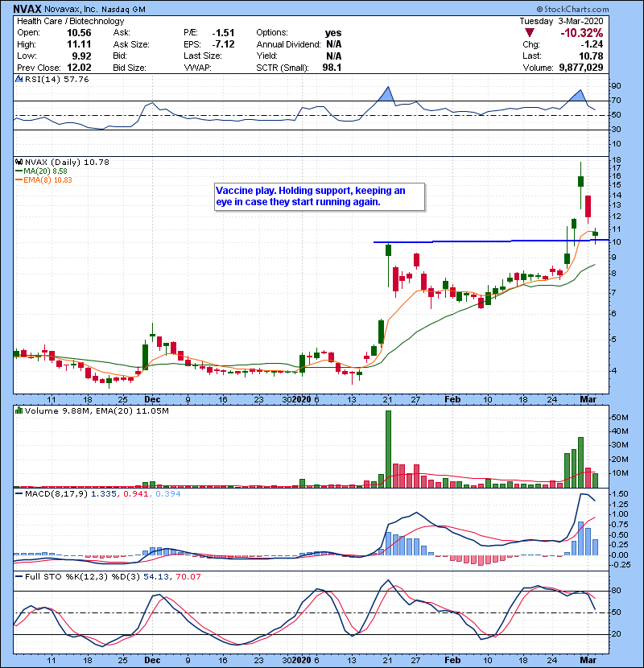Click the MACD histogram value 0.394
Viewport: 644px width, 668px height.
[168, 494]
